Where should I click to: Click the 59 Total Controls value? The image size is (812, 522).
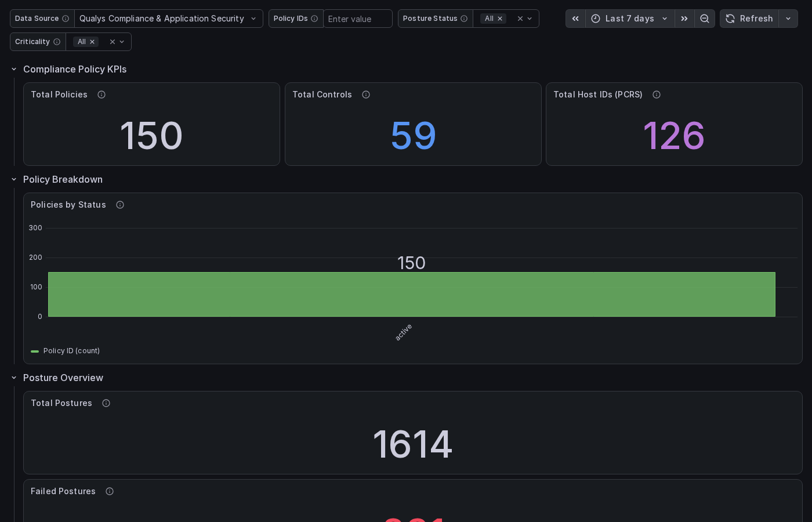pos(413,136)
